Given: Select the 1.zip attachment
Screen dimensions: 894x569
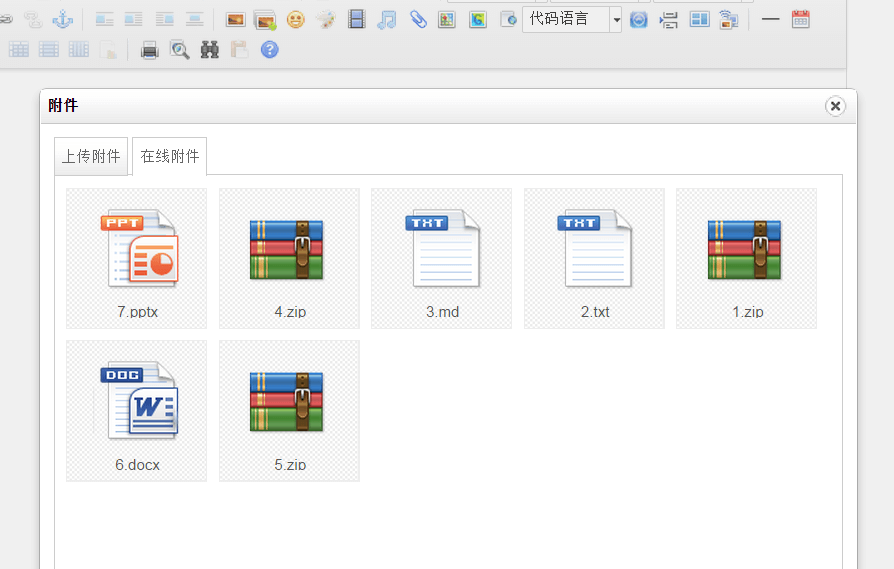Looking at the screenshot, I should point(747,259).
